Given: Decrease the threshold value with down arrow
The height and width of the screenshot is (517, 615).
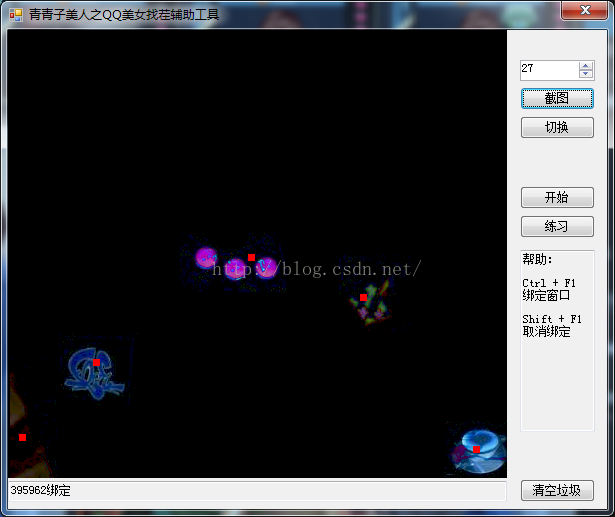Looking at the screenshot, I should pos(586,74).
